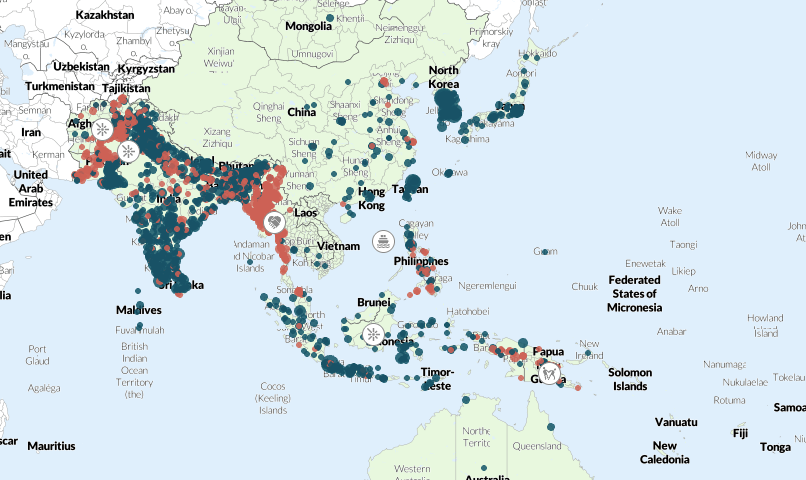Select the burst icon on Borneo

coord(373,336)
